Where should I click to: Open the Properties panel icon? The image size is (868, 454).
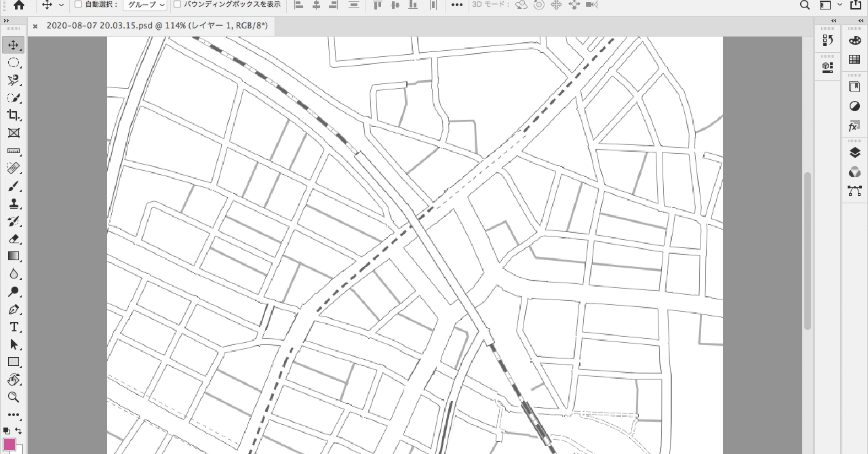[827, 66]
